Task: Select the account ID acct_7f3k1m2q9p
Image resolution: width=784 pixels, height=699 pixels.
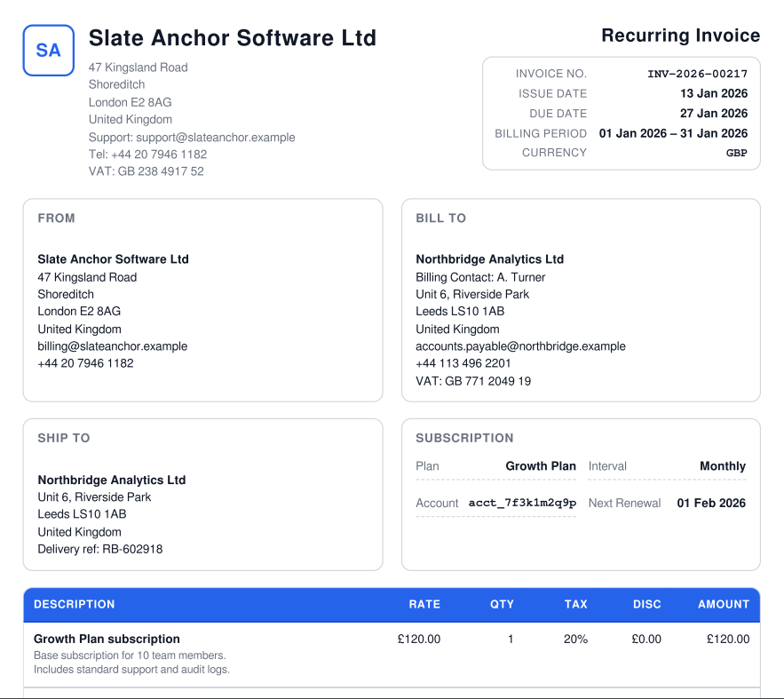Action: (x=522, y=504)
